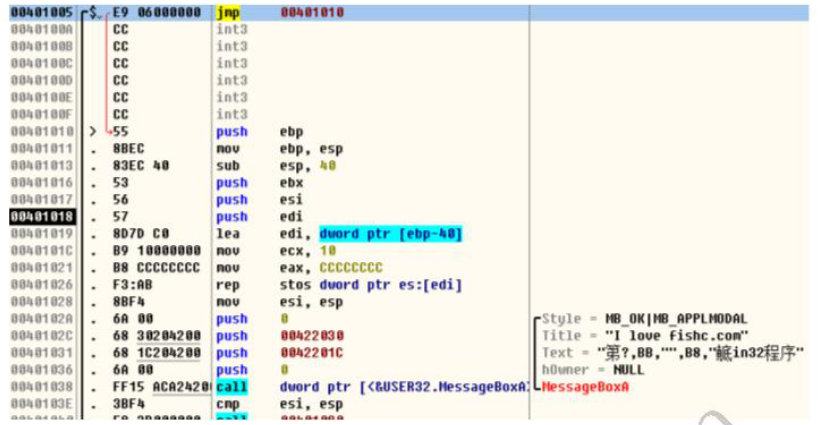Select the push ebp instruction
Image resolution: width=826 pixels, height=425 pixels.
pyautogui.click(x=262, y=131)
